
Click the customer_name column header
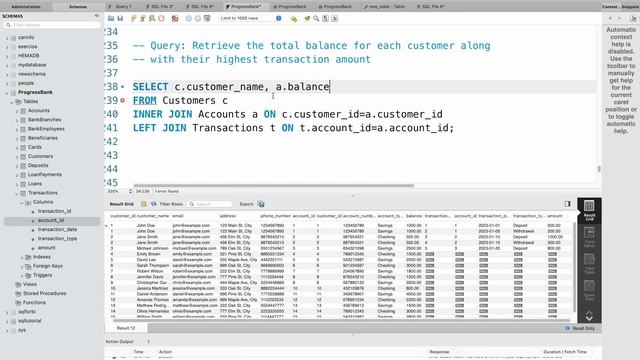[x=153, y=216]
